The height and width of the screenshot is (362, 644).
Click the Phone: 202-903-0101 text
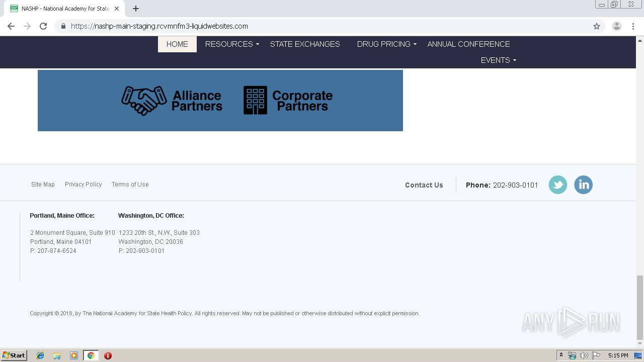[502, 185]
